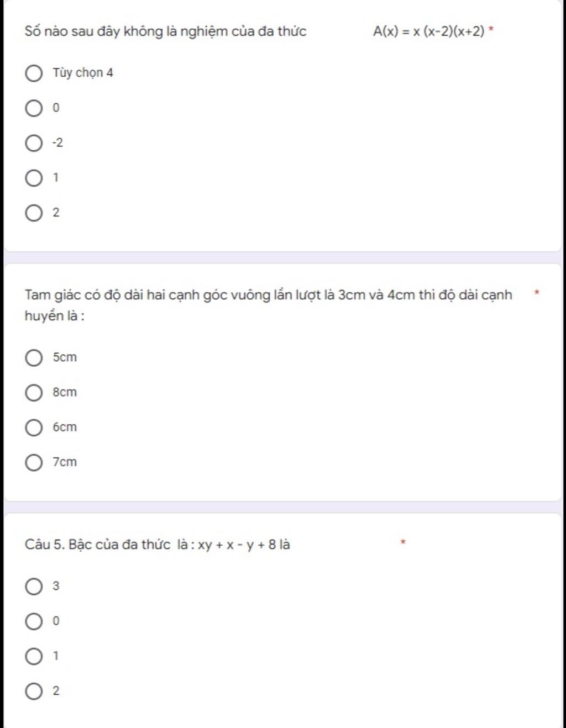Select -2 for the polynomial root question
The width and height of the screenshot is (566, 728).
(x=34, y=143)
